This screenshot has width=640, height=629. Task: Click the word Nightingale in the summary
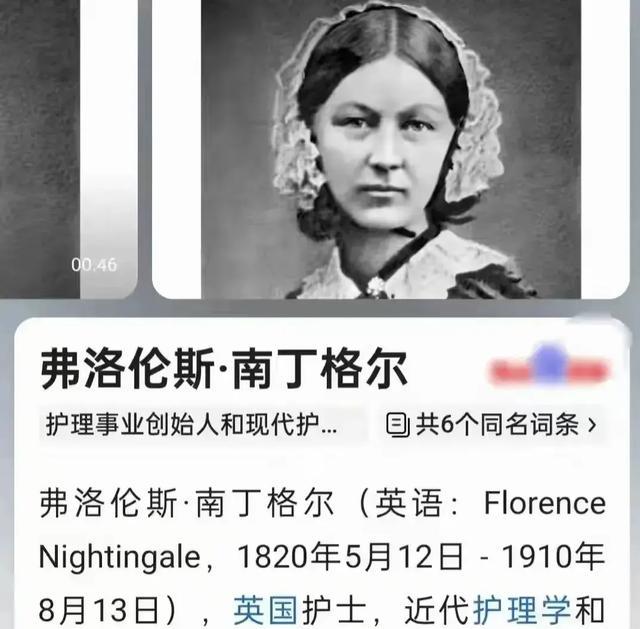(x=120, y=558)
